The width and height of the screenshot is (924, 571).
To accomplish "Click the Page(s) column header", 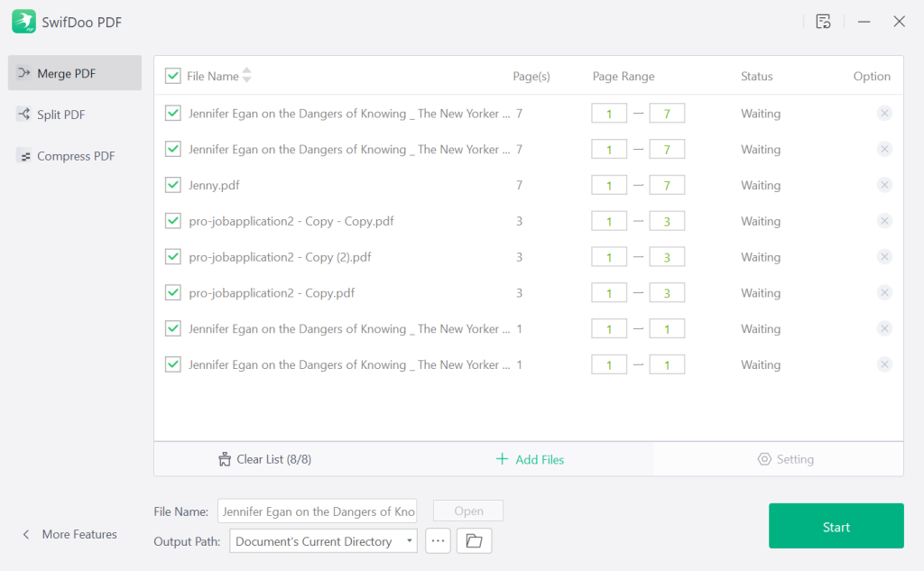I will pos(531,76).
